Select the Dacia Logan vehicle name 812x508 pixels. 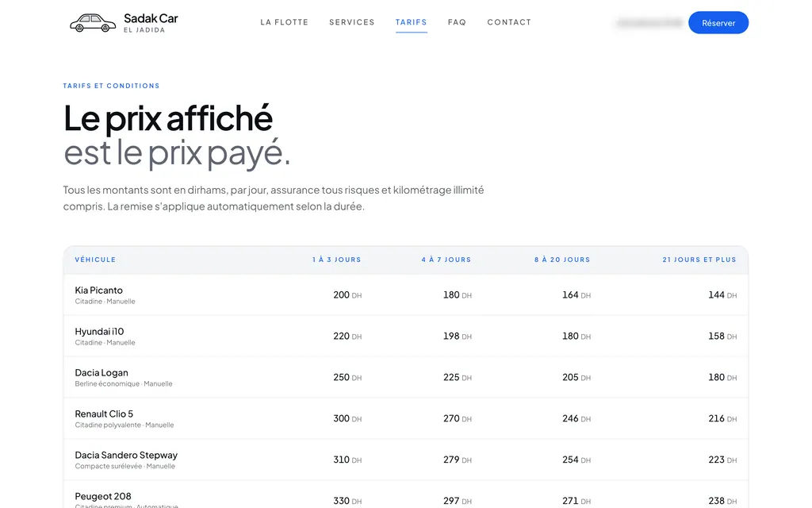(x=101, y=373)
